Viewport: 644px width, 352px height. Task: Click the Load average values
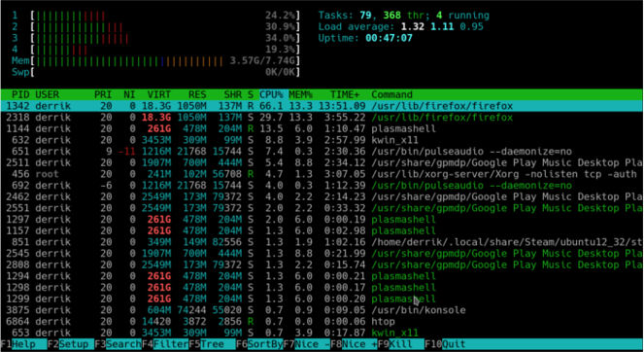(x=442, y=26)
